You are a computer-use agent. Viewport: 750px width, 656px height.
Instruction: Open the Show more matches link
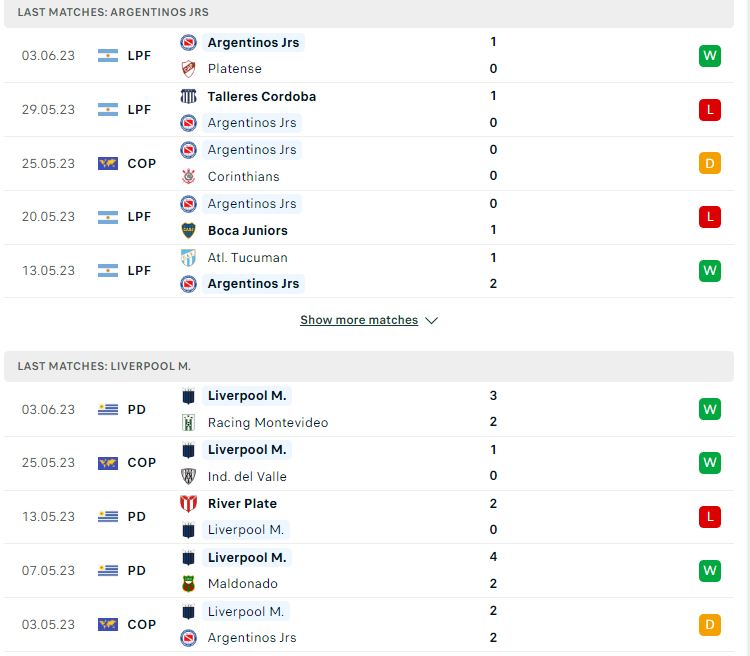point(359,320)
